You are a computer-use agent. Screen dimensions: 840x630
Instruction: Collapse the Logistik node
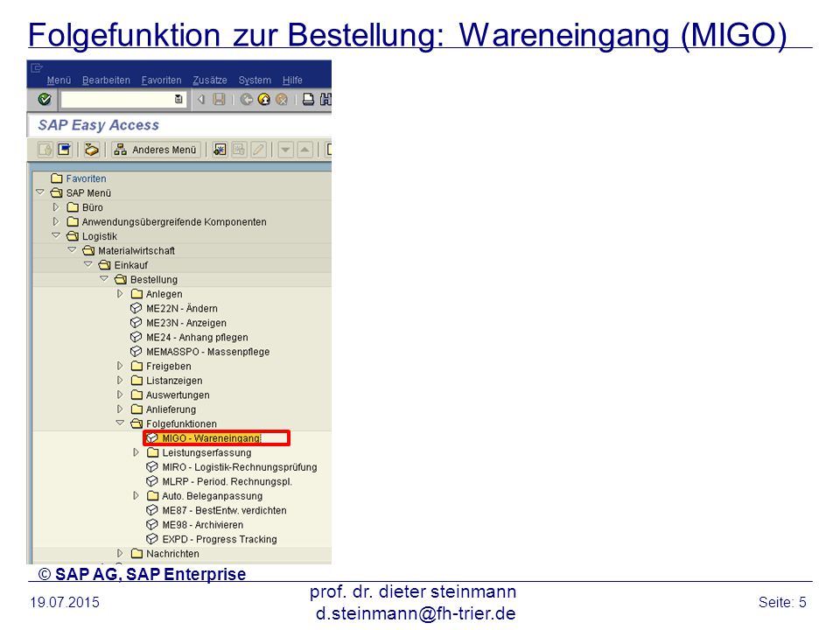pyautogui.click(x=56, y=235)
